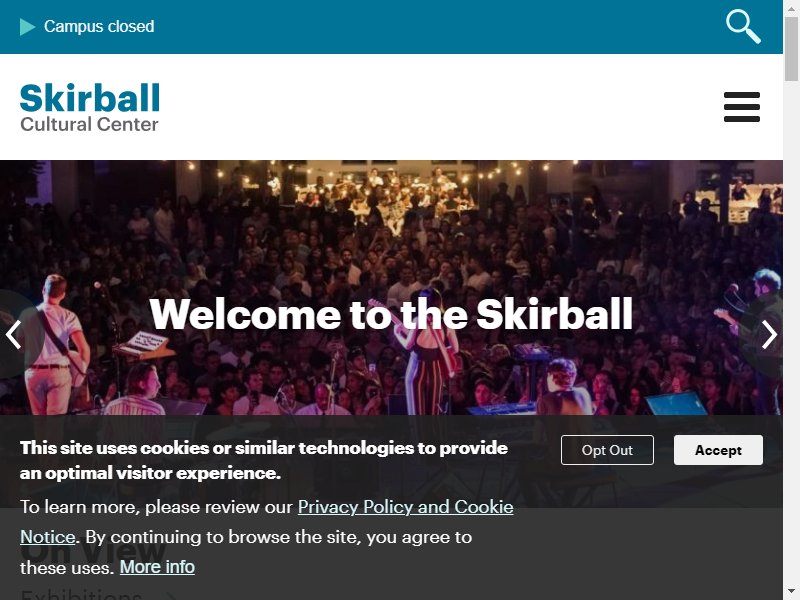Open the partially hidden Exhibitions link
Viewport: 800px width, 600px height.
click(x=82, y=594)
